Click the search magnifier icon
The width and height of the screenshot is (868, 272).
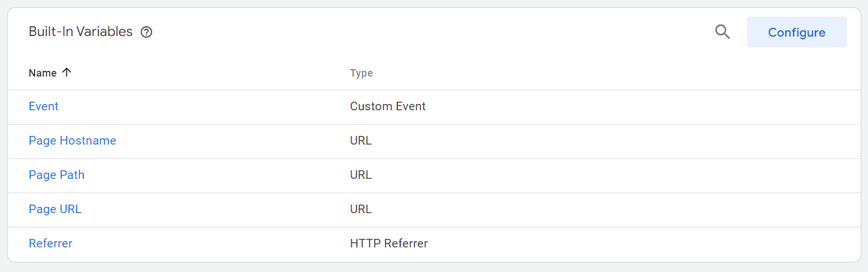tap(722, 32)
